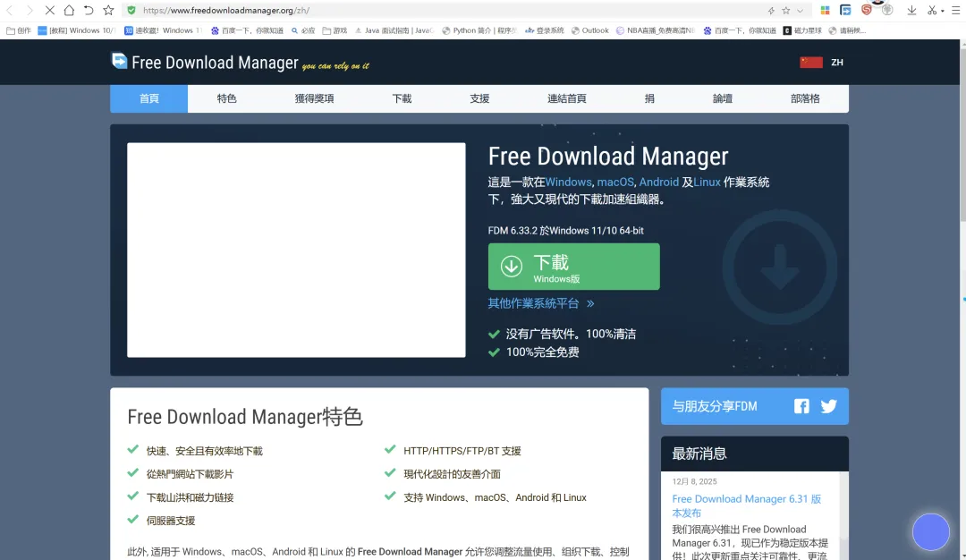Open the browser hamburger menu
The image size is (966, 560).
click(x=956, y=11)
